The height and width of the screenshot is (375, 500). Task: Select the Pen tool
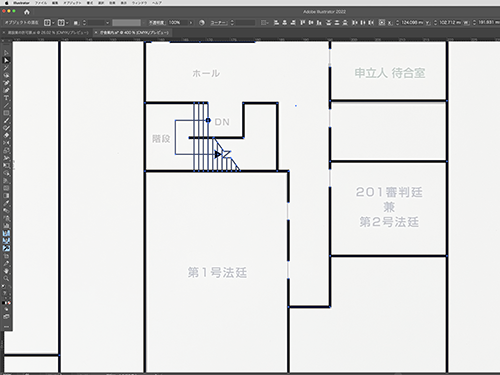6,83
